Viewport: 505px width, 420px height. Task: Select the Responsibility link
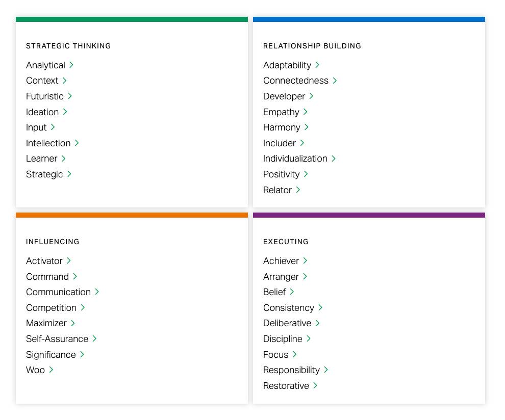click(x=291, y=370)
